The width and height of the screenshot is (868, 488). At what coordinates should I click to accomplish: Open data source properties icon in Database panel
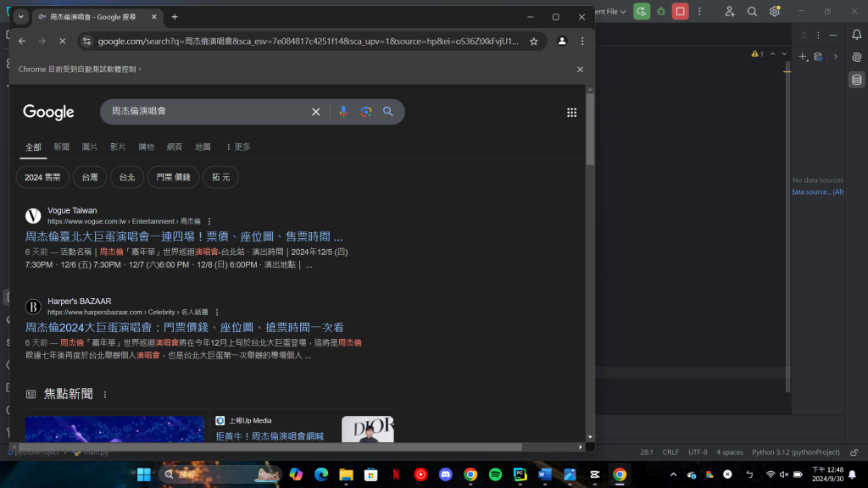pyautogui.click(x=818, y=57)
